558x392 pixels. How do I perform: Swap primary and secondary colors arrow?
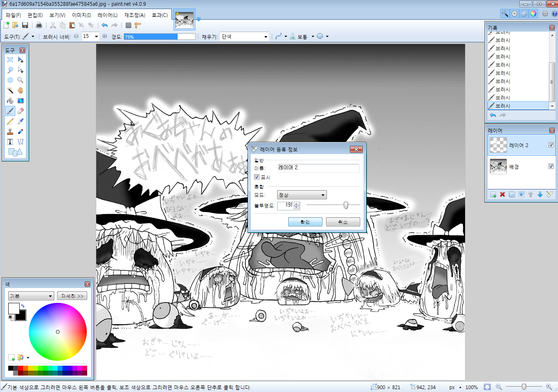(23, 306)
